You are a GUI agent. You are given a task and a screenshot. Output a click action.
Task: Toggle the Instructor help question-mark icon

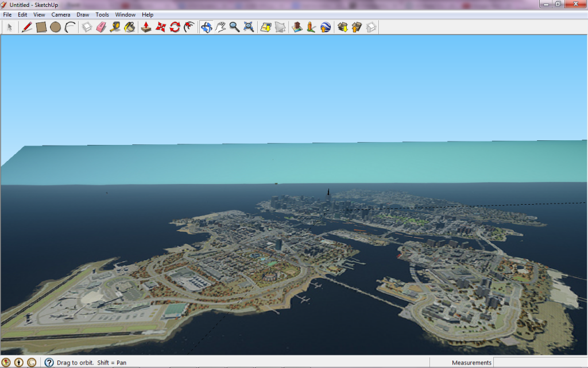pos(49,363)
